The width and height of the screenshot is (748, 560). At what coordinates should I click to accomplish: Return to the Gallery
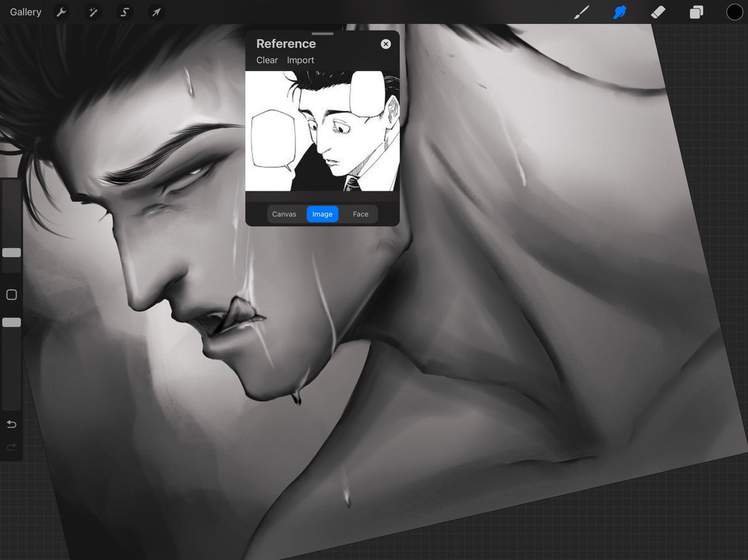[26, 12]
